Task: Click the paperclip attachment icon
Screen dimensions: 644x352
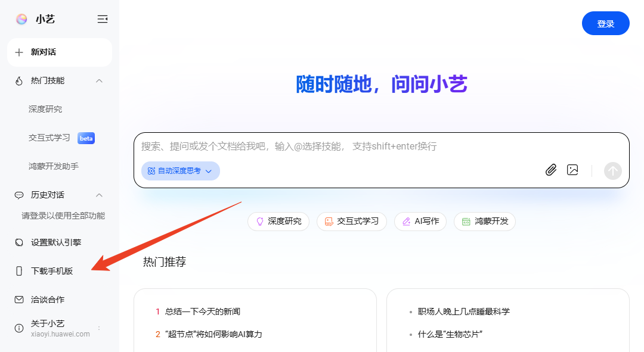Action: pos(550,170)
